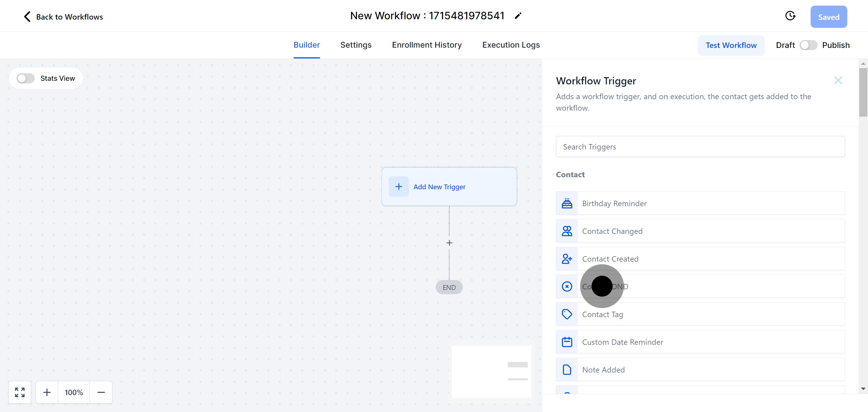The image size is (868, 412).
Task: Click the Custom Date Reminder calendar icon
Action: point(567,342)
